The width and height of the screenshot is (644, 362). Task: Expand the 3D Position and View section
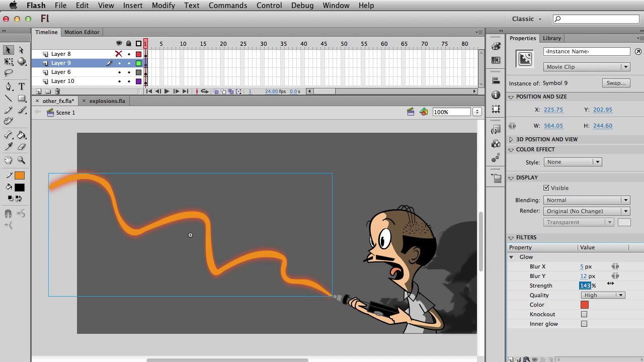511,139
